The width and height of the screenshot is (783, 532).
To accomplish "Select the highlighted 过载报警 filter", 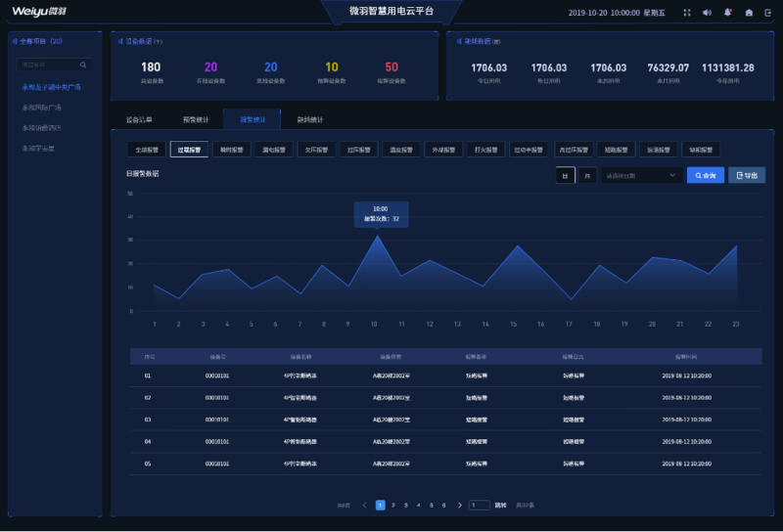I will point(189,150).
